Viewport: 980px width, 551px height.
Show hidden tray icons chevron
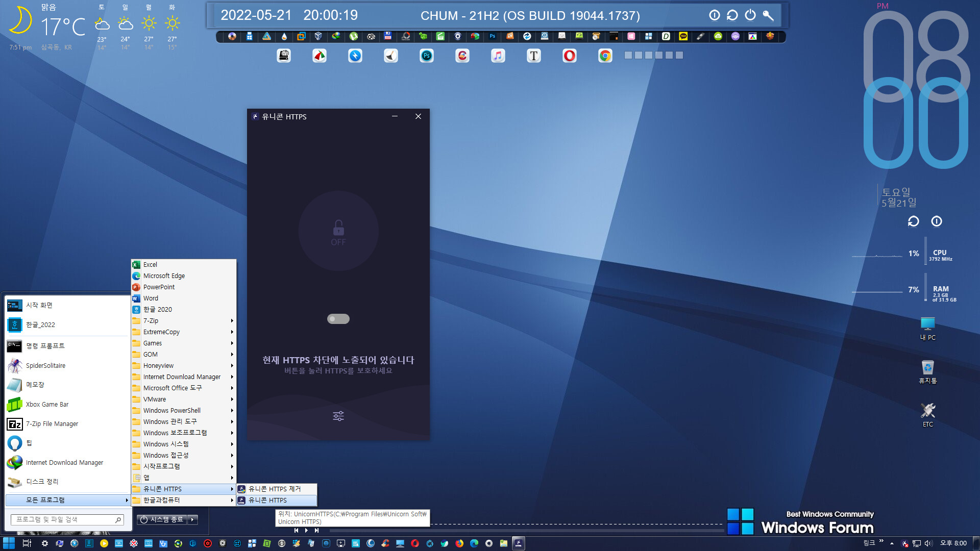tap(892, 543)
